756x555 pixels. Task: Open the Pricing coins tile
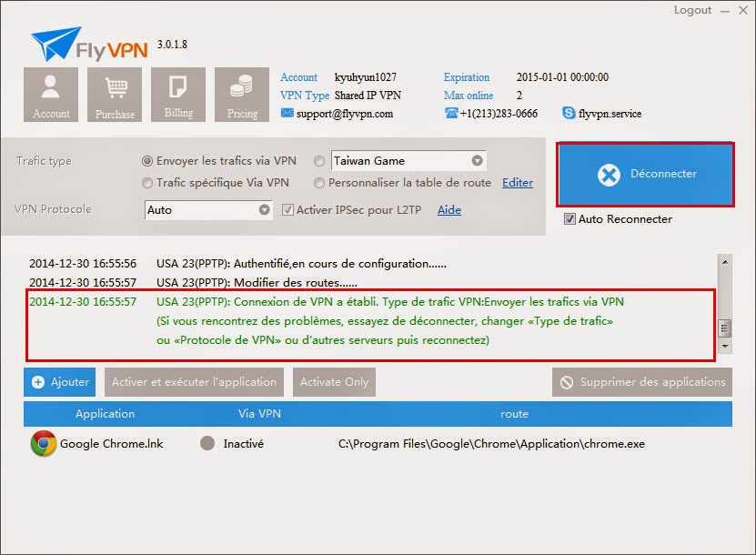pos(242,95)
